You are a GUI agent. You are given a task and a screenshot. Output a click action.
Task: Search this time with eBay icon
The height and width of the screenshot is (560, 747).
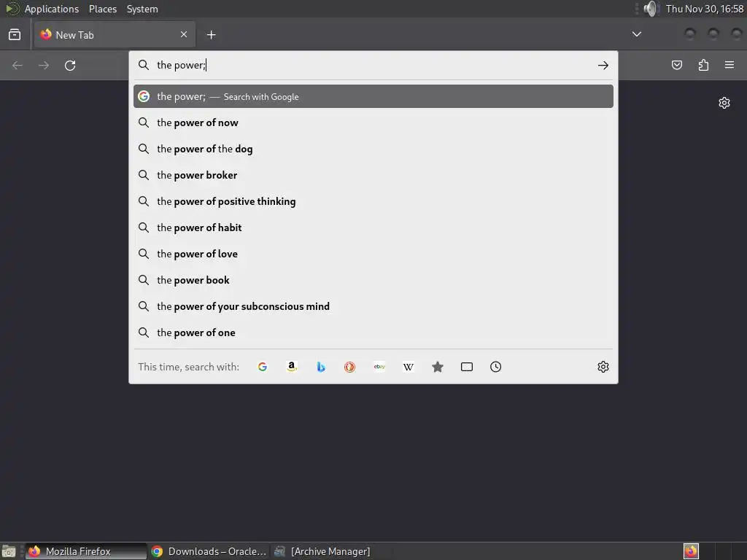coord(379,367)
